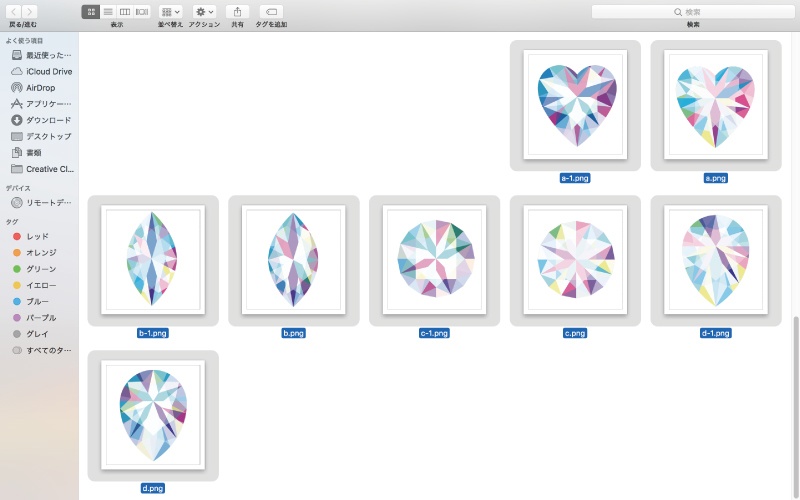Click the vertical scrollbar thumb

[x=796, y=408]
